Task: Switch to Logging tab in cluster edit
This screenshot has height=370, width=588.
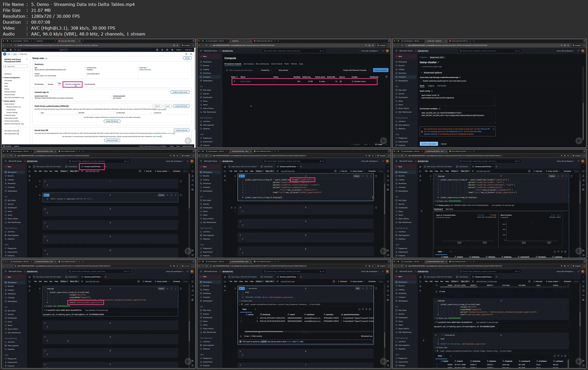Action: tap(431, 86)
